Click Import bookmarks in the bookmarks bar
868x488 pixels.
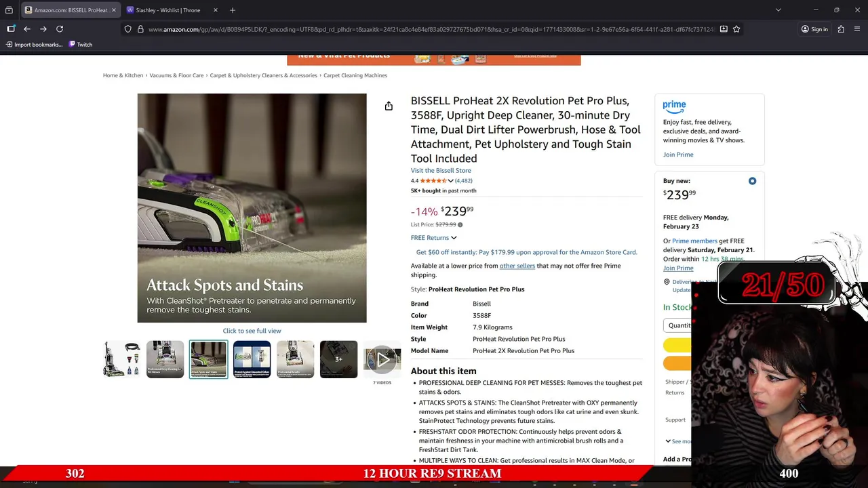(x=34, y=45)
